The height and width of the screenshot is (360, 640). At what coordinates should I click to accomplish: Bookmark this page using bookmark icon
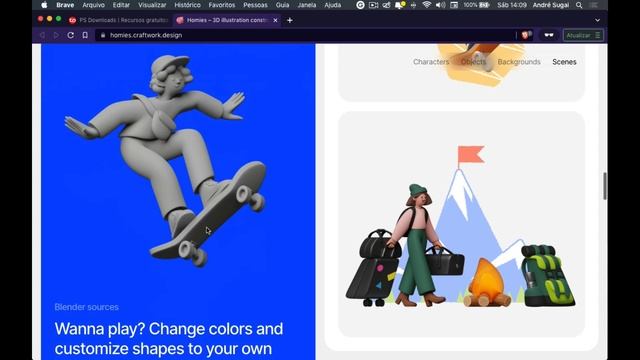[x=85, y=36]
